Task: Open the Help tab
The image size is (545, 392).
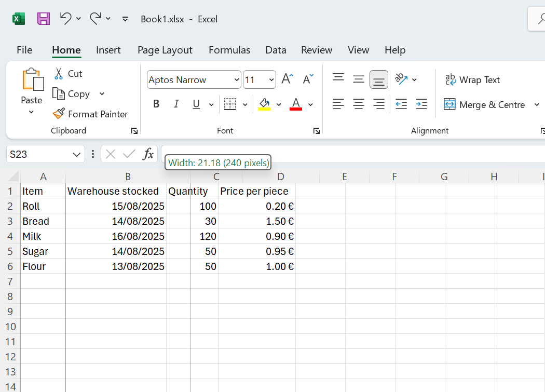Action: pyautogui.click(x=395, y=50)
